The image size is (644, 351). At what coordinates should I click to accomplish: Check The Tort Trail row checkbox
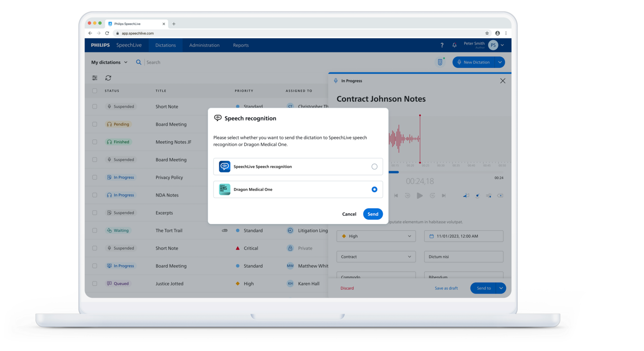pos(94,230)
